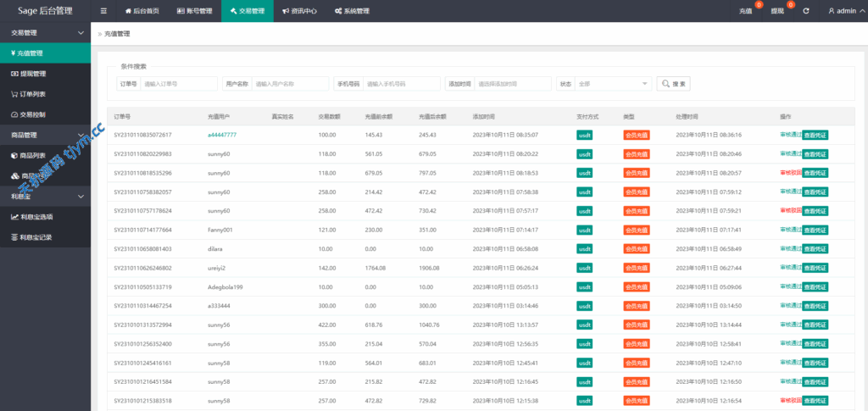Open 利息宝记录 in the sidebar
868x411 pixels.
point(36,237)
